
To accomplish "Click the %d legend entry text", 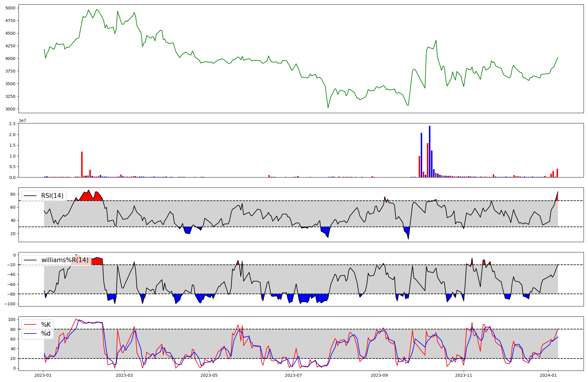I will coord(46,334).
